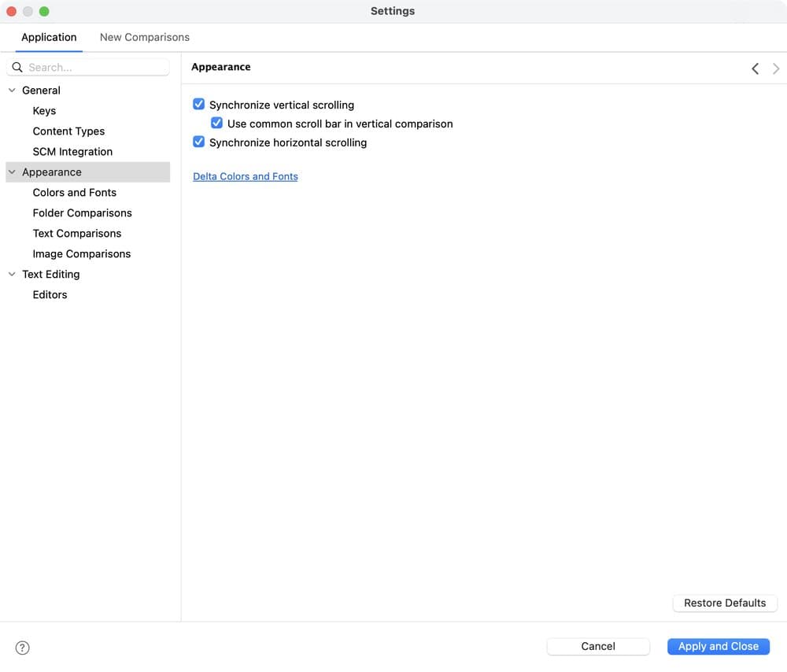Screen dimensions: 787x672
Task: Switch to the Application tab
Action: click(49, 37)
